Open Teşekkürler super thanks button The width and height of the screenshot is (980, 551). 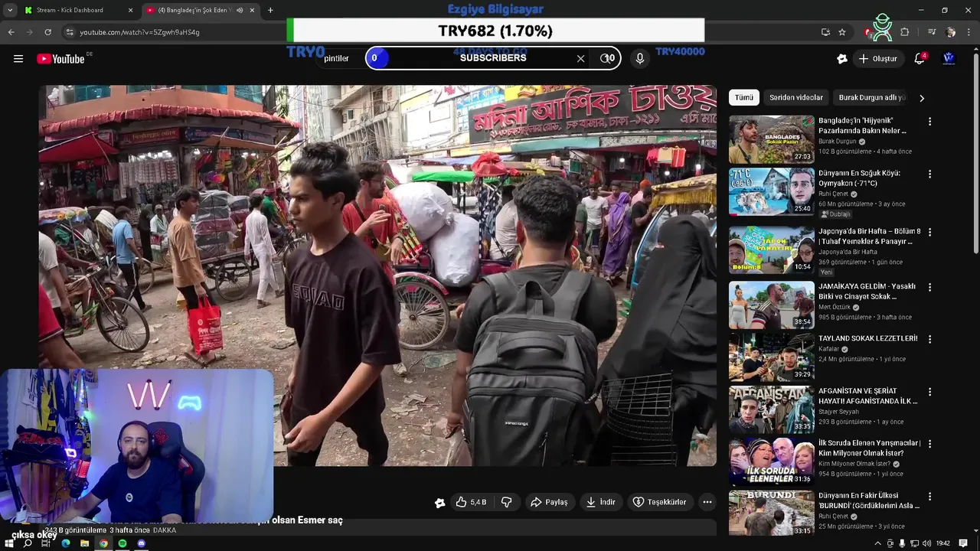(659, 502)
